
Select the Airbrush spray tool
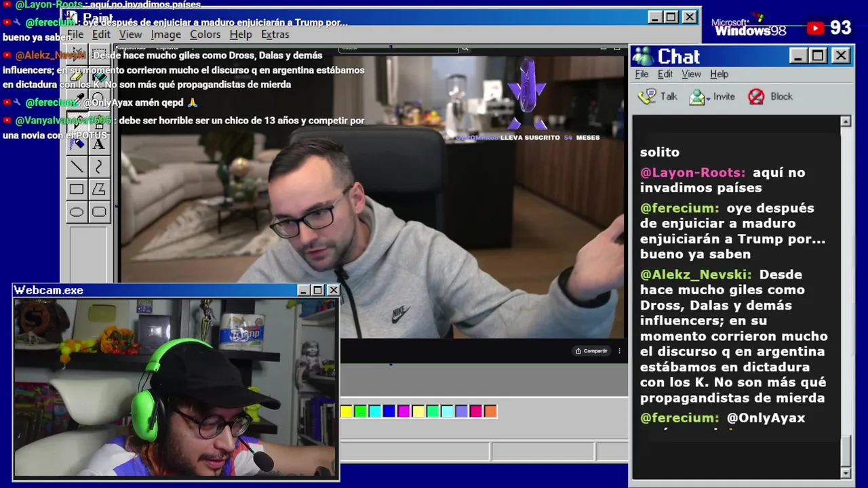click(77, 144)
